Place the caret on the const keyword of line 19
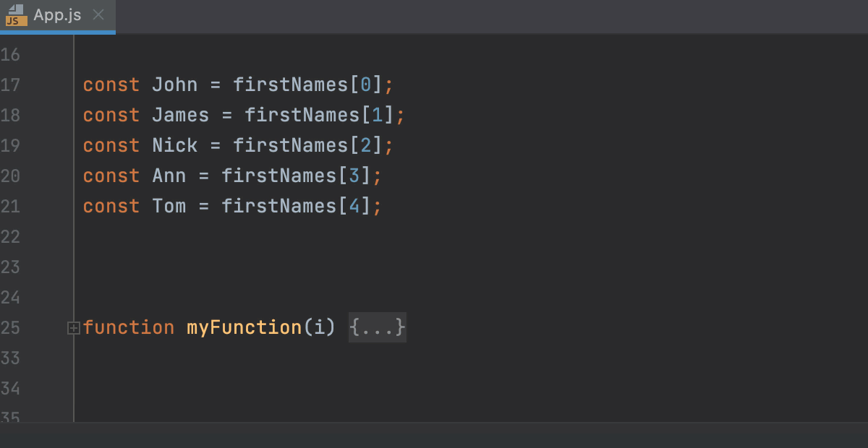The height and width of the screenshot is (448, 868). [111, 145]
